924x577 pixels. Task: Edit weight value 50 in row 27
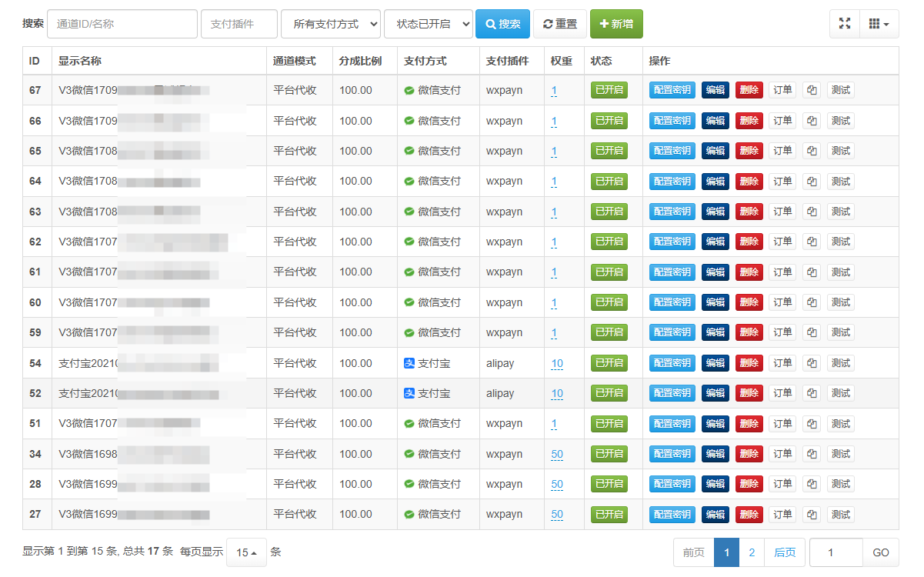coord(557,515)
